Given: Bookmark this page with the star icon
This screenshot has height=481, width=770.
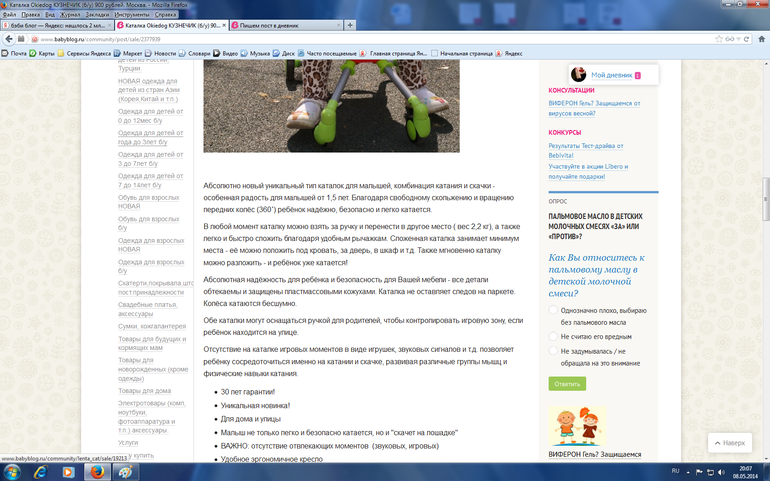Looking at the screenshot, I should [719, 39].
